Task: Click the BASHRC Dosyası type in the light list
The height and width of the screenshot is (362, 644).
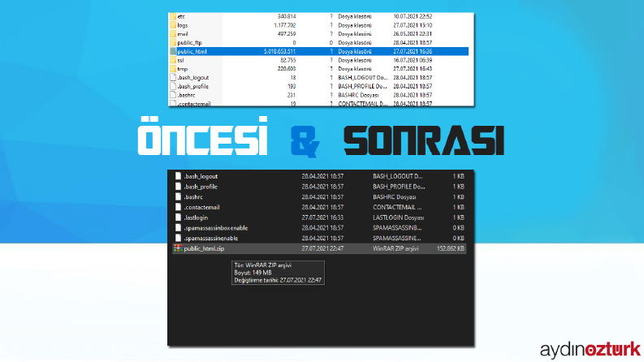Action: 358,95
